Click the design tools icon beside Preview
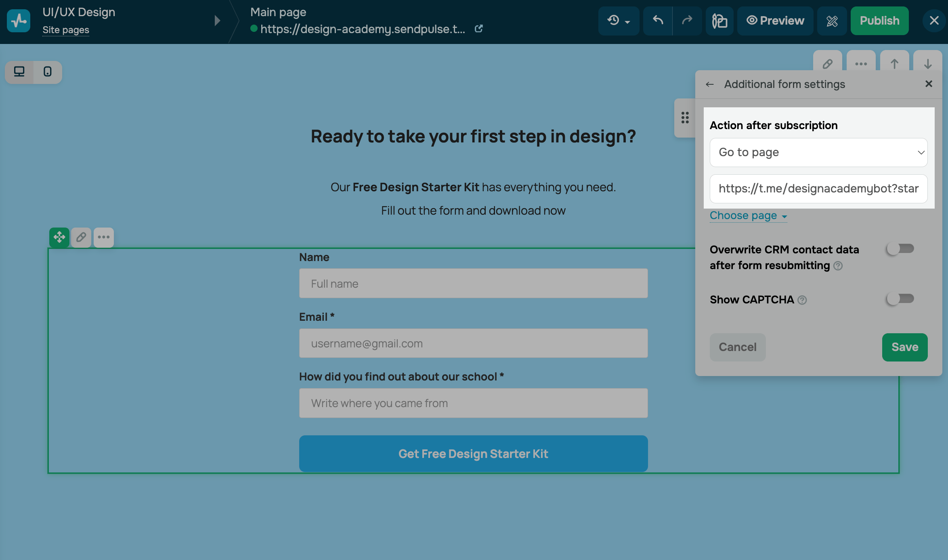 pyautogui.click(x=832, y=21)
